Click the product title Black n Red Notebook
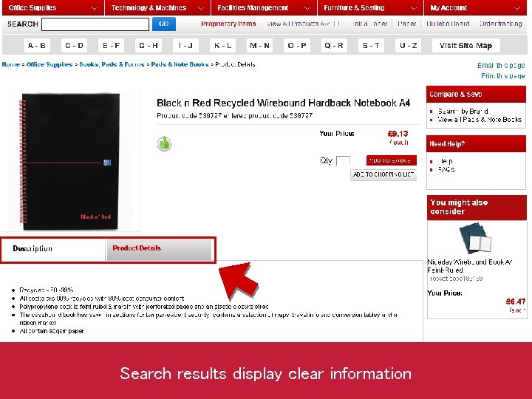 284,103
